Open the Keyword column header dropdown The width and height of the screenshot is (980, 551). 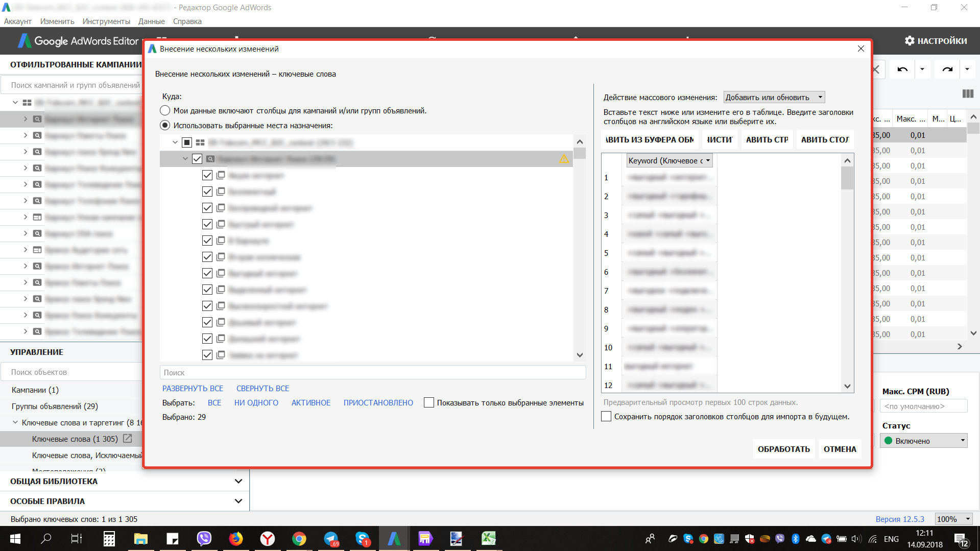tap(670, 160)
